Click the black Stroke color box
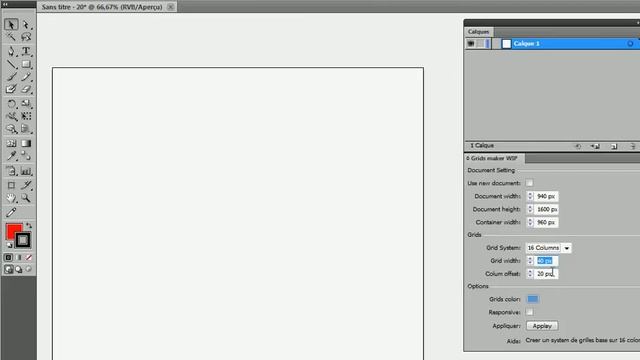Image resolution: width=640 pixels, height=360 pixels. coord(23,240)
